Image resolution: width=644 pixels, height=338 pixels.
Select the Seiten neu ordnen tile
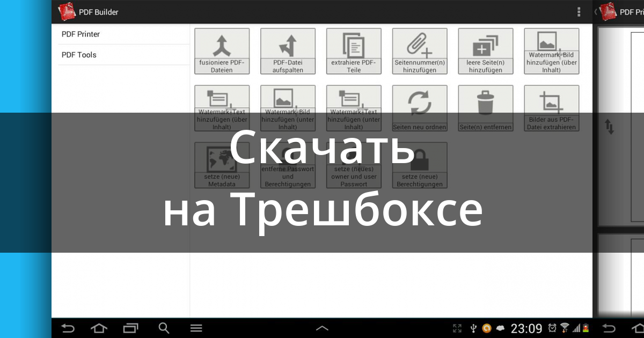pos(420,108)
